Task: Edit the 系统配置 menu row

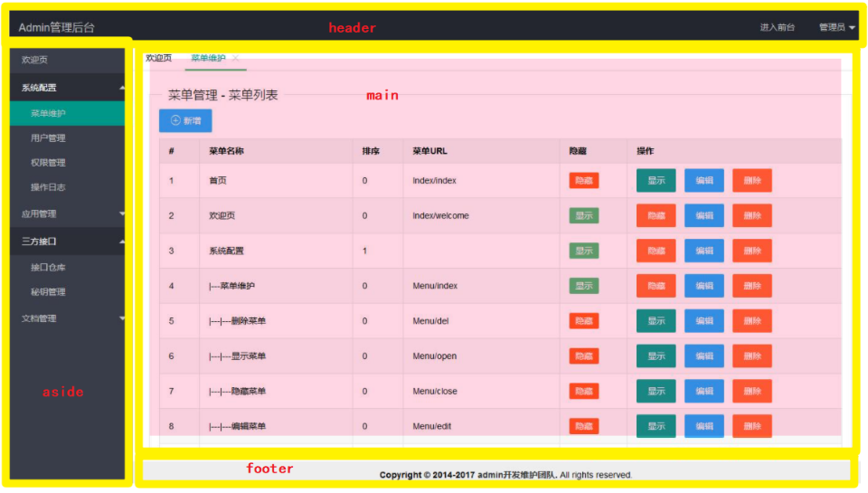Action: [704, 251]
